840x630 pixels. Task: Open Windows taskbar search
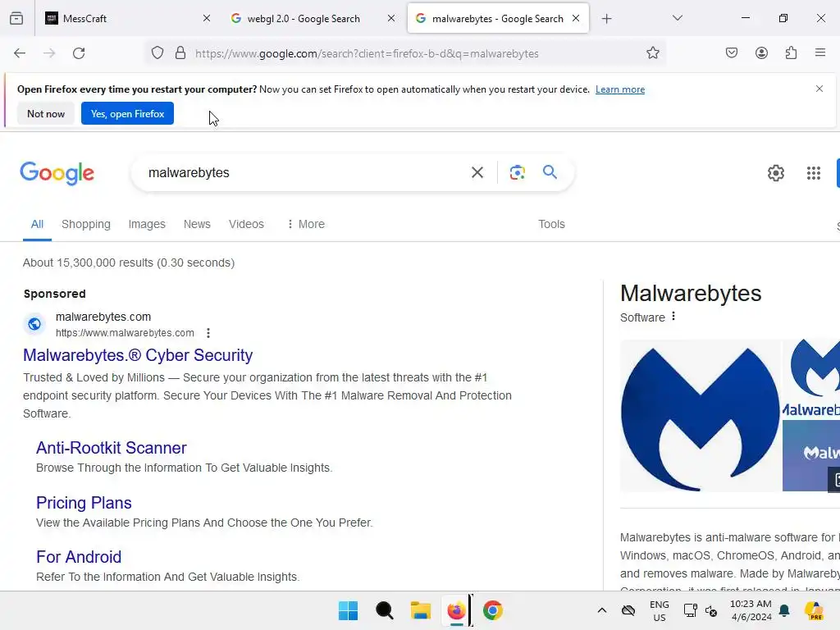tap(385, 610)
